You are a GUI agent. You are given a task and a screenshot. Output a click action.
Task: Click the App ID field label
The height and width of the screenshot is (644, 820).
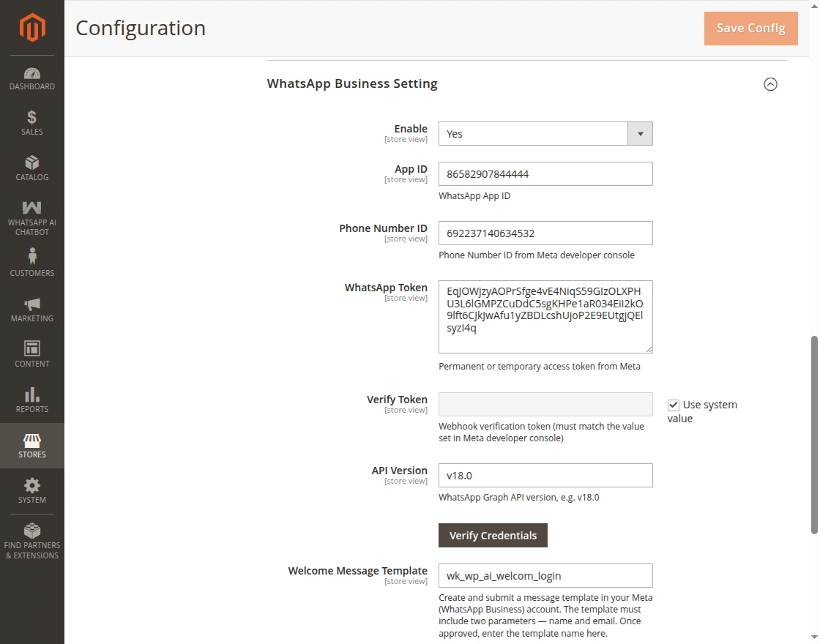coord(411,169)
